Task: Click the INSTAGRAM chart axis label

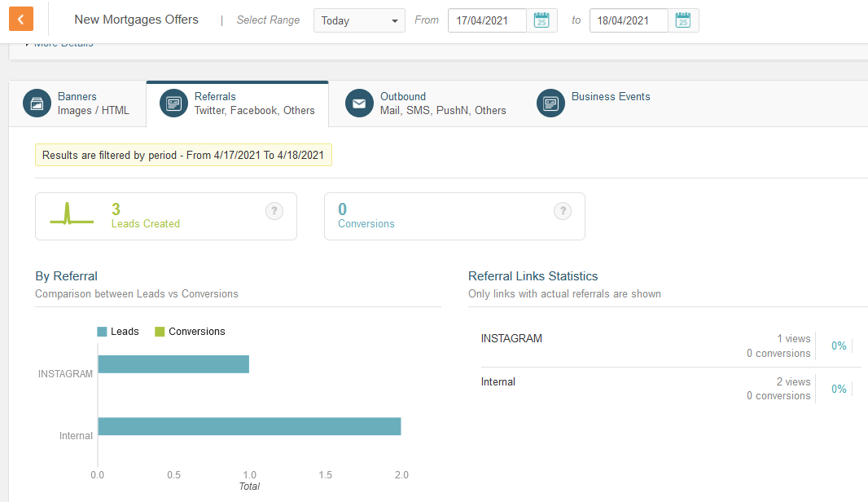Action: pos(65,374)
